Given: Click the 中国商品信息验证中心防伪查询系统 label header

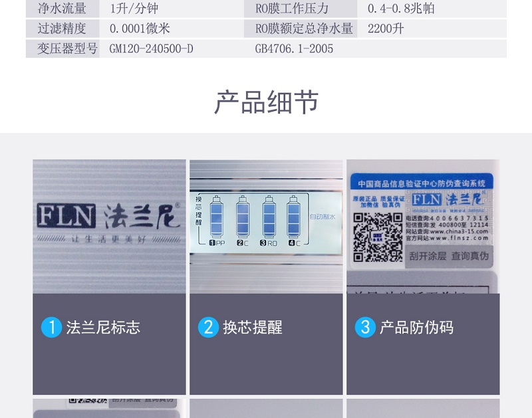Looking at the screenshot, I should [x=422, y=183].
